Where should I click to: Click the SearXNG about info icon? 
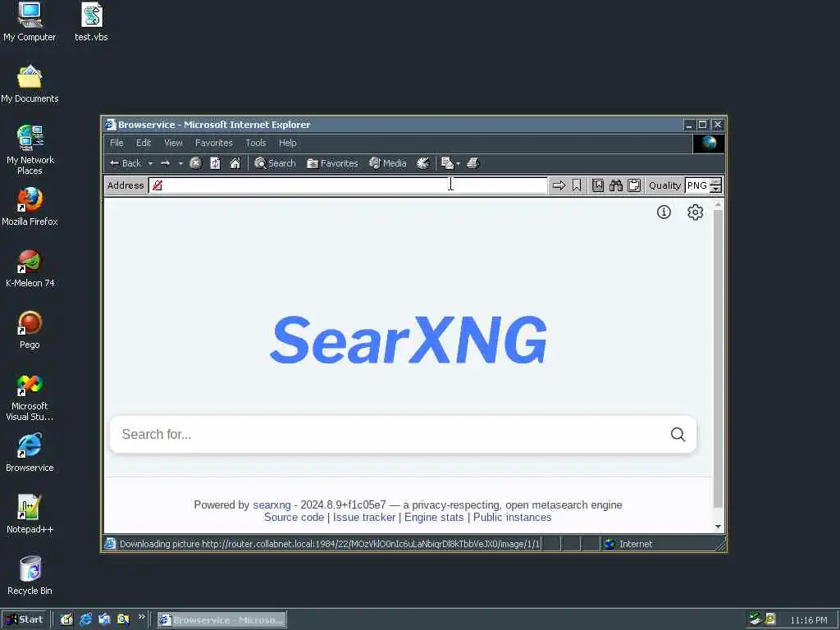click(664, 212)
